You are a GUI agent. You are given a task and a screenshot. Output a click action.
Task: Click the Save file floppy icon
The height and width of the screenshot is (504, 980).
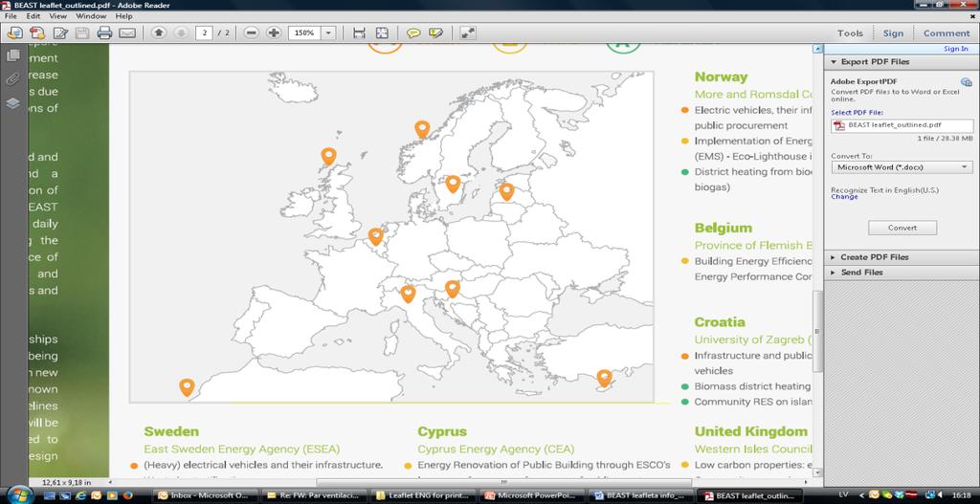pos(82,33)
